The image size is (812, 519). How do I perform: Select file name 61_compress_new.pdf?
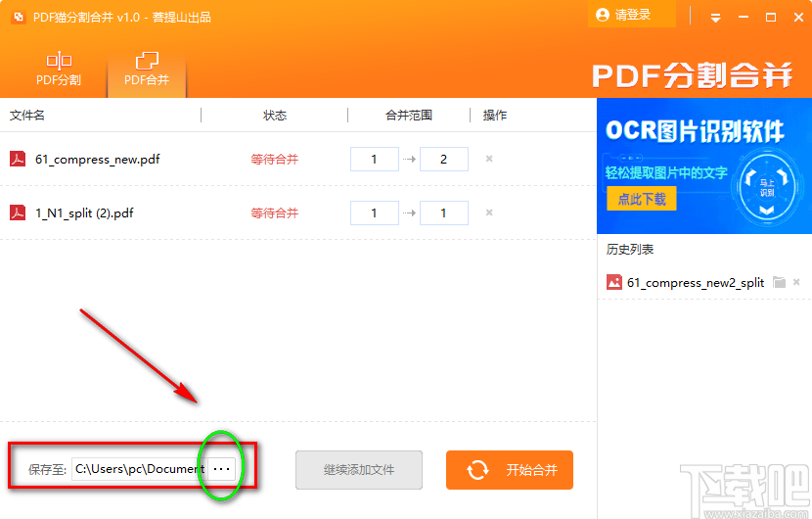98,160
